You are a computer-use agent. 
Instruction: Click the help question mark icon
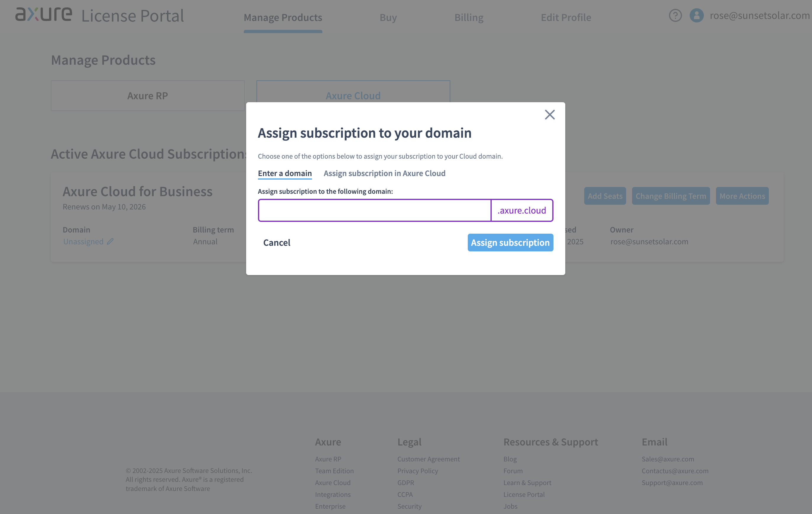click(x=675, y=15)
